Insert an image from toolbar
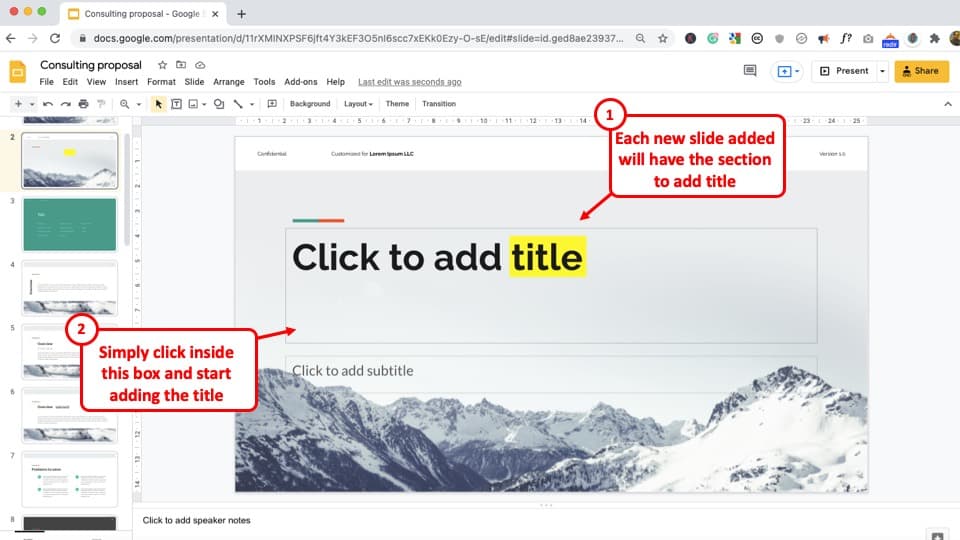Screen dimensions: 960x540 (193, 104)
